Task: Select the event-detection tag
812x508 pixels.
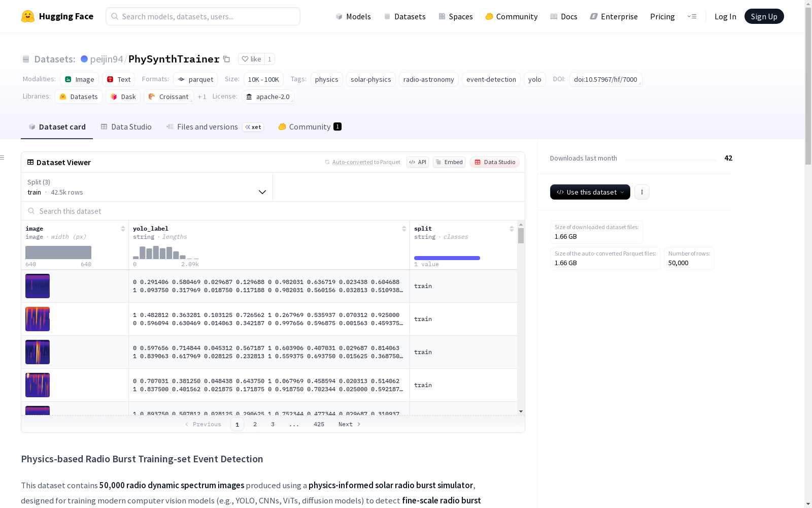Action: click(x=491, y=79)
